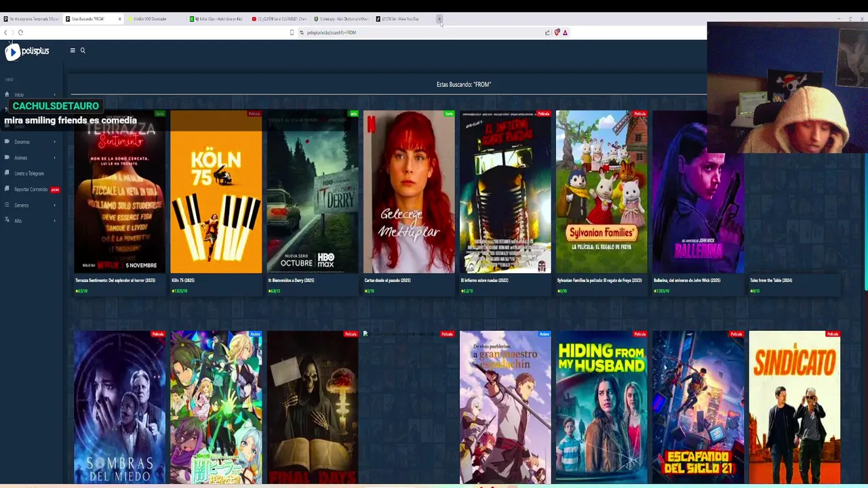The image size is (868, 488).
Task: Open 'Cartas desde el pasado (2025)' title
Action: click(x=387, y=280)
